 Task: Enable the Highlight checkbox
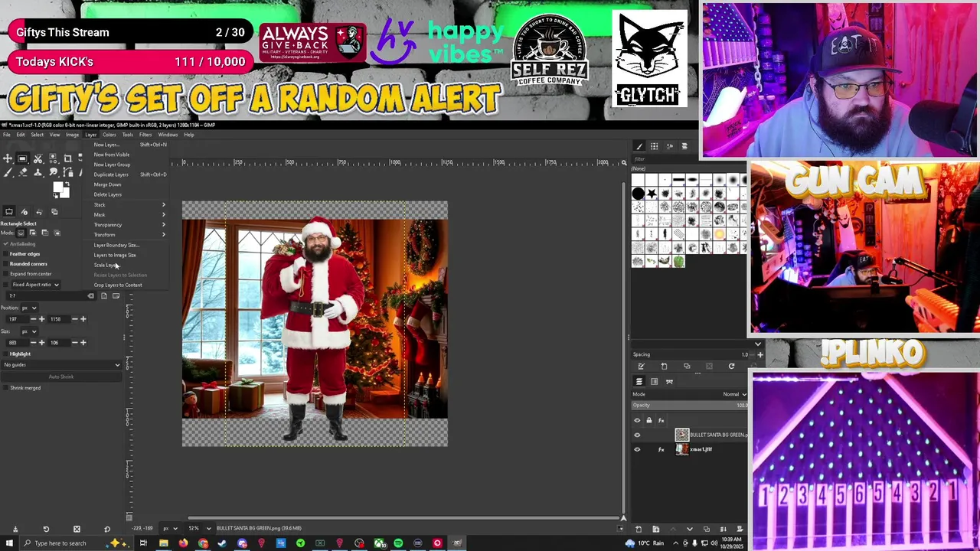[x=5, y=354]
